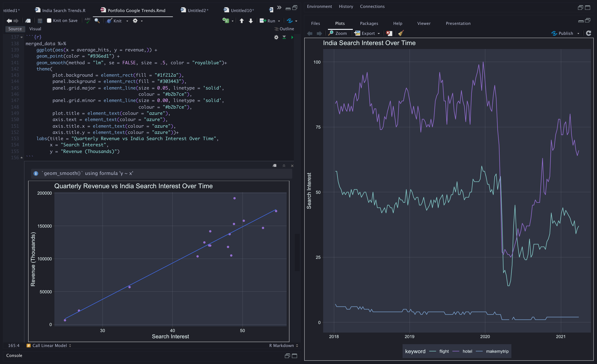This screenshot has height=364, width=597.
Task: Open the Help tab
Action: click(398, 23)
